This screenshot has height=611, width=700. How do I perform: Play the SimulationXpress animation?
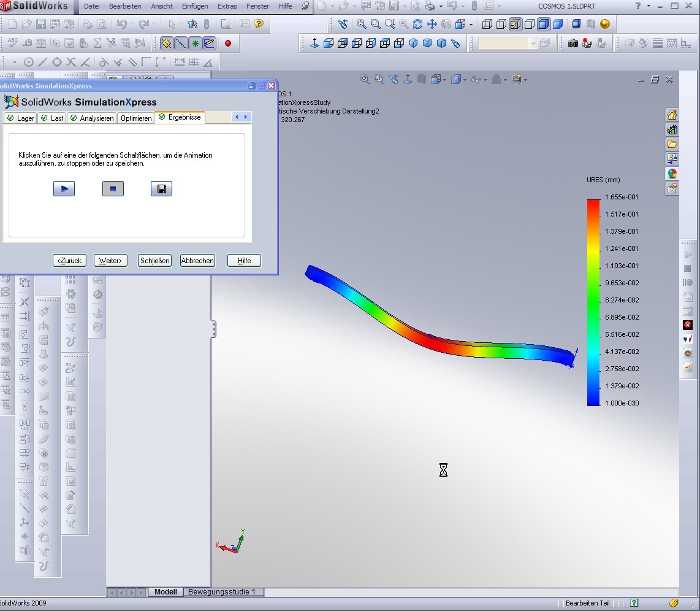tap(64, 189)
